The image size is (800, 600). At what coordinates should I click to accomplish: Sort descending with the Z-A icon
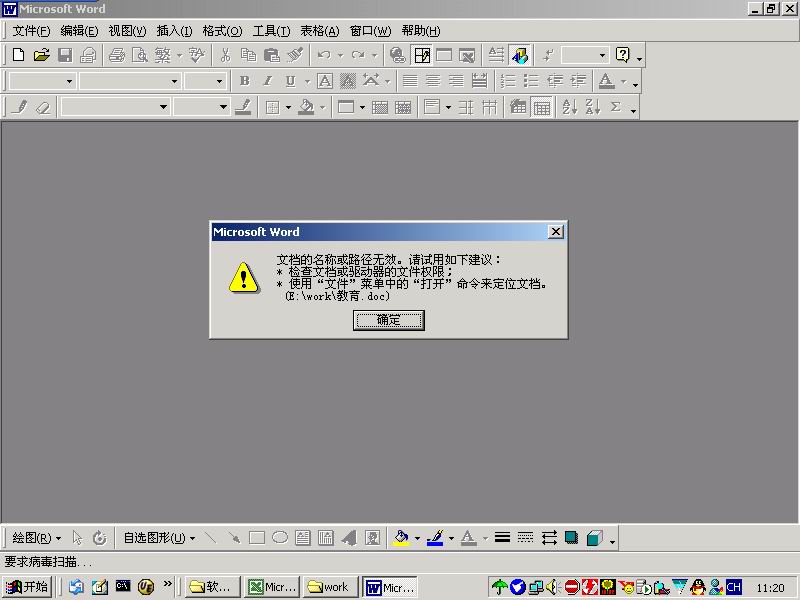click(592, 107)
